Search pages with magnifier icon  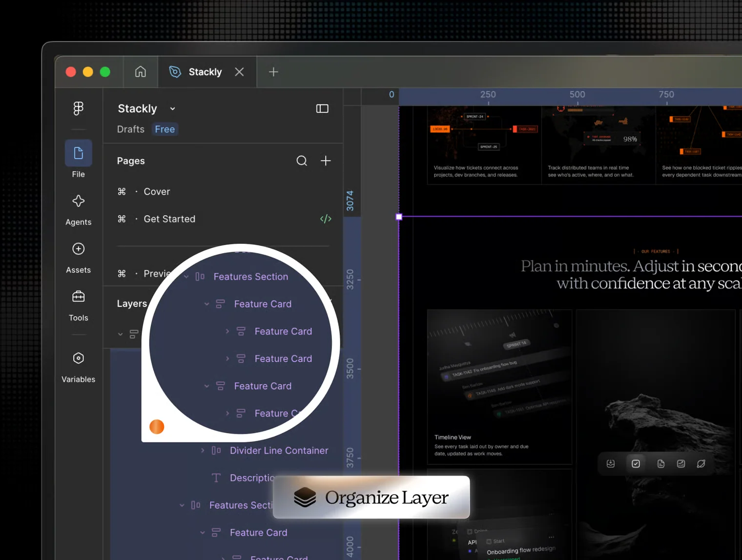[302, 160]
